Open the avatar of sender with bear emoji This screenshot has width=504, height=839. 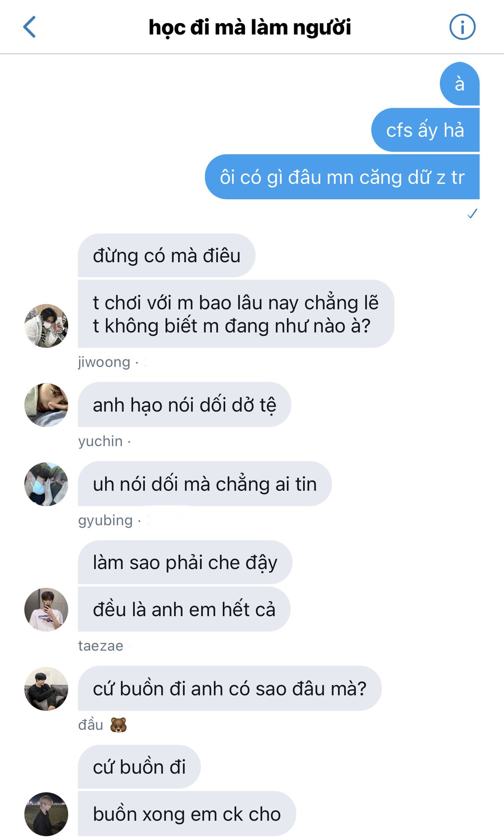click(x=46, y=689)
